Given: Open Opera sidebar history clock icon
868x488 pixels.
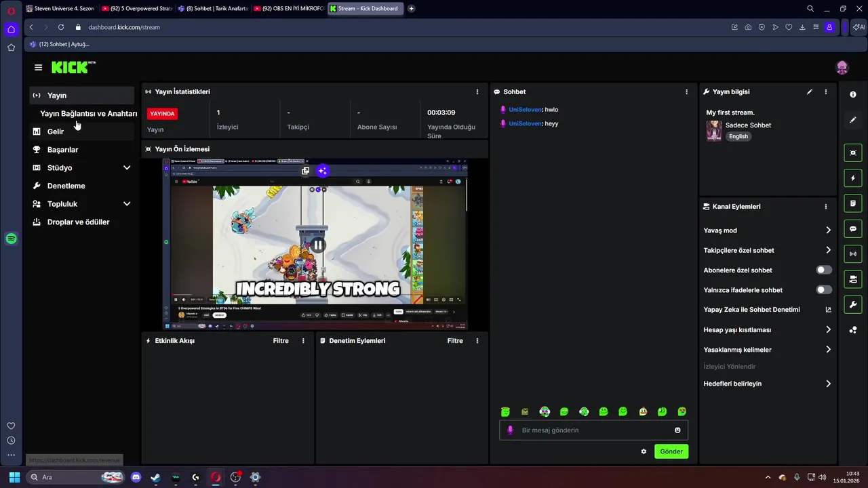Looking at the screenshot, I should [x=11, y=441].
